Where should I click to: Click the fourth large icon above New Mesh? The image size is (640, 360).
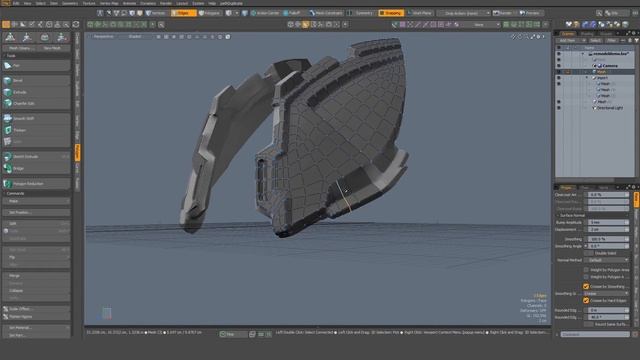pos(62,38)
